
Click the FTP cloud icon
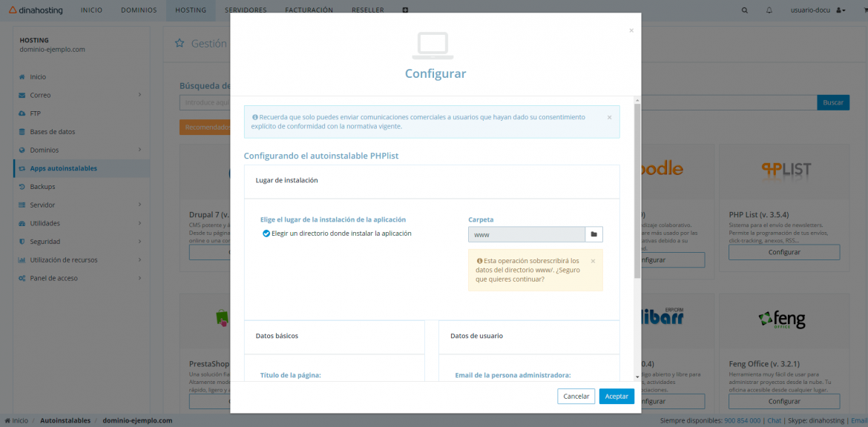click(22, 113)
